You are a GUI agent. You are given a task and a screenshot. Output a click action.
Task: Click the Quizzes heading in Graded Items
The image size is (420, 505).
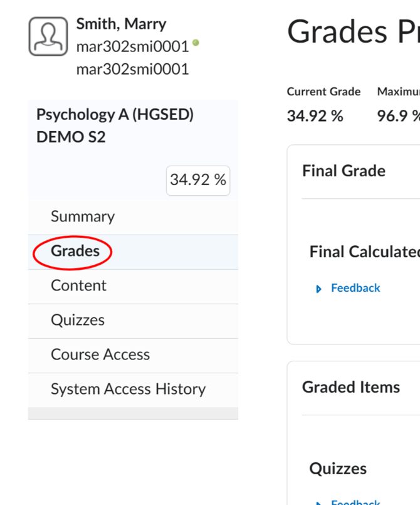click(x=338, y=469)
